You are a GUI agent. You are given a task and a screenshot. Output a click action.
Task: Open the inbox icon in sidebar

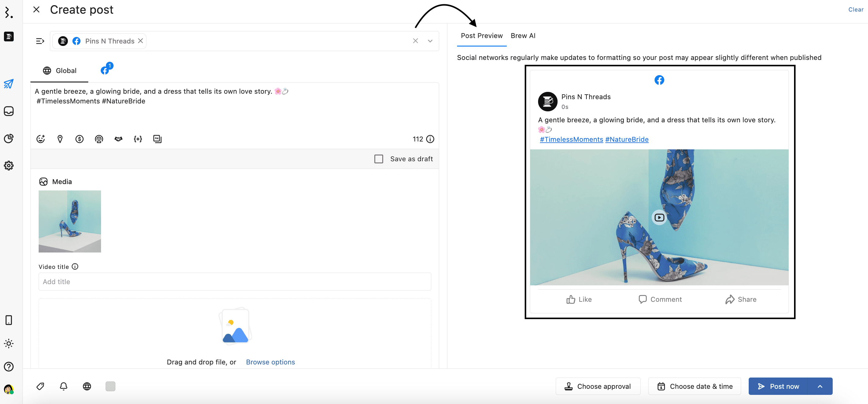tap(9, 111)
